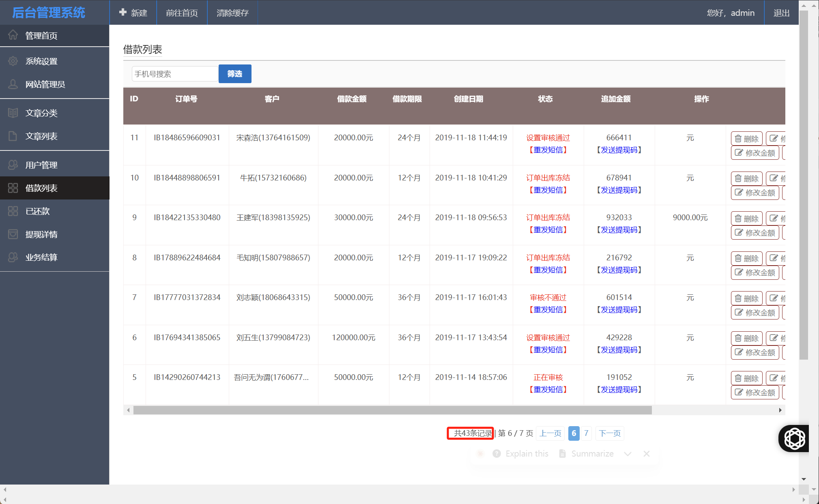This screenshot has width=819, height=504.
Task: Delete order IB18486596609031 with 删除
Action: coord(747,138)
